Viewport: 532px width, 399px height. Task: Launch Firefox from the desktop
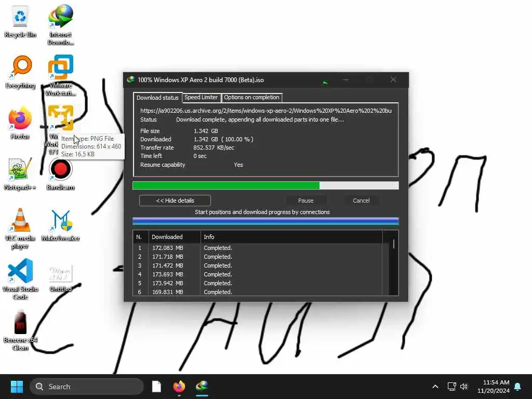pos(20,123)
